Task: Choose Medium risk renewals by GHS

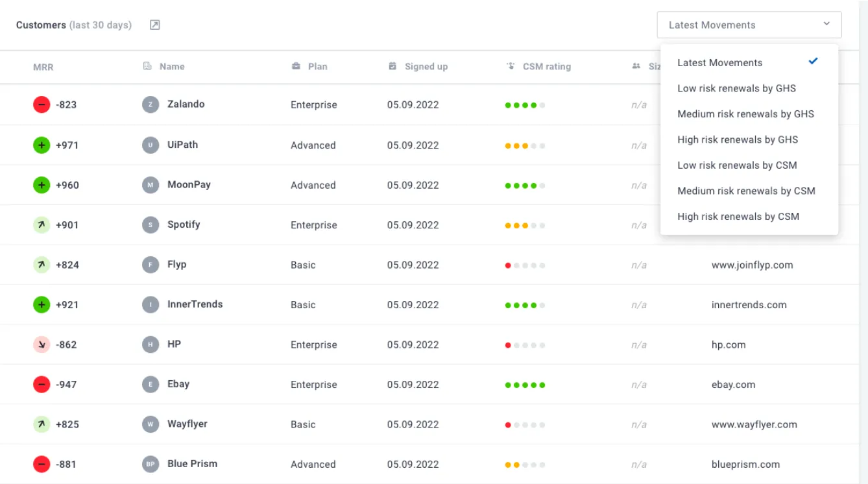Action: [749, 114]
